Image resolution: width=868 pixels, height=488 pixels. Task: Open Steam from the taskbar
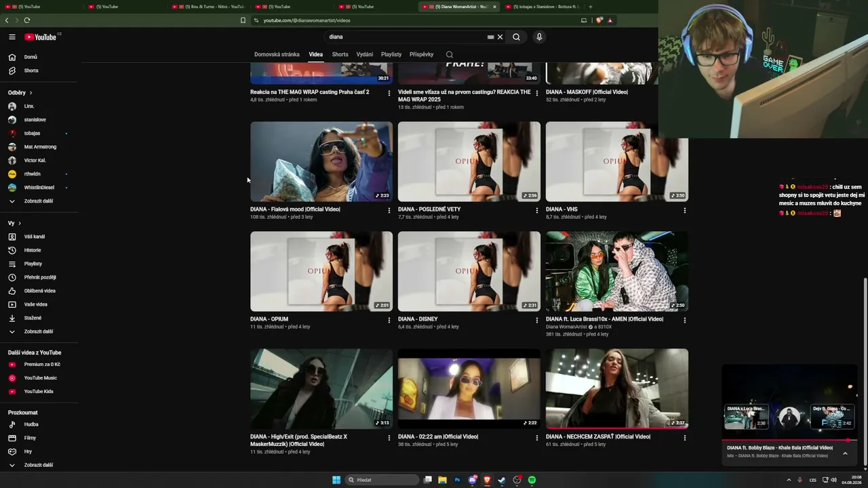coord(502,480)
